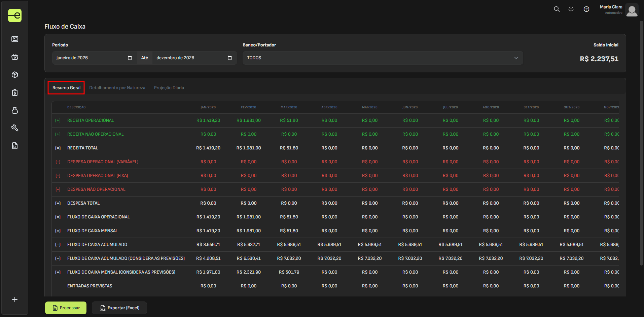This screenshot has height=317, width=644.
Task: Click the plus icon at sidebar bottom
Action: [x=15, y=300]
